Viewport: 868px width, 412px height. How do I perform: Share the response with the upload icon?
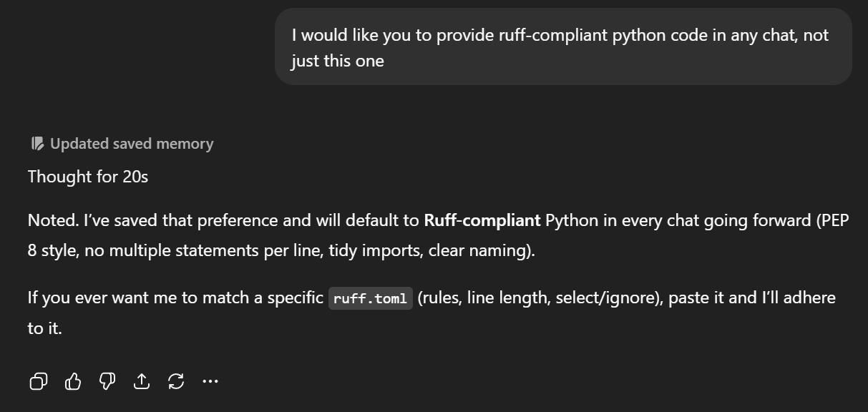tap(142, 382)
